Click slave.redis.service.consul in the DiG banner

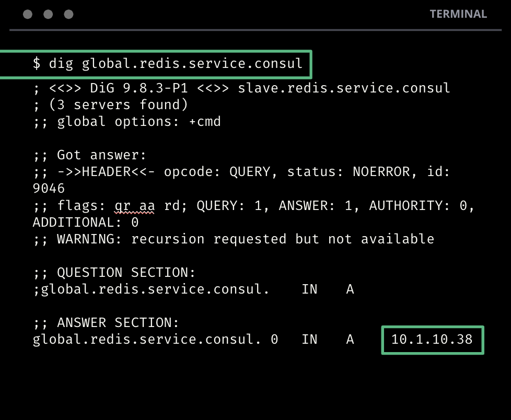pos(344,88)
